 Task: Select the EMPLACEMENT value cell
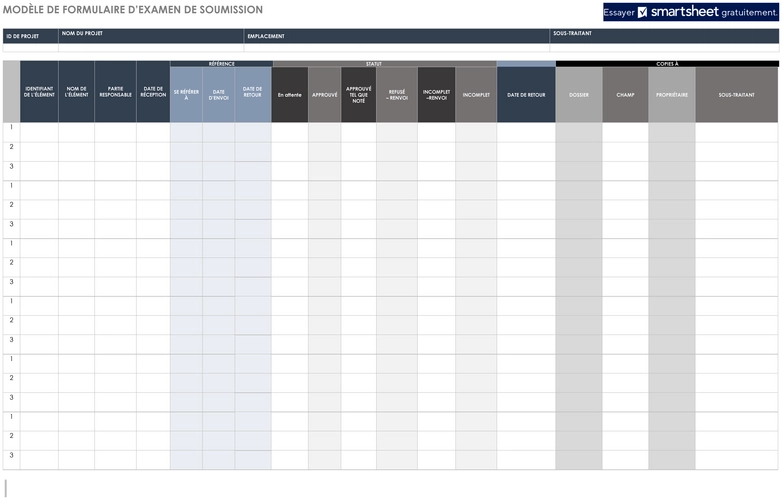397,48
